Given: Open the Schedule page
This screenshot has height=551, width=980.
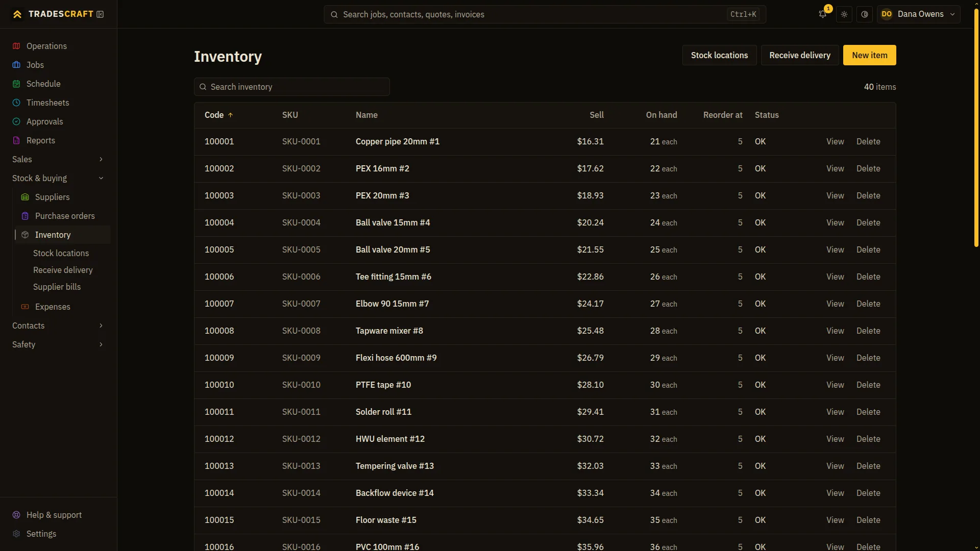Looking at the screenshot, I should coord(58,84).
